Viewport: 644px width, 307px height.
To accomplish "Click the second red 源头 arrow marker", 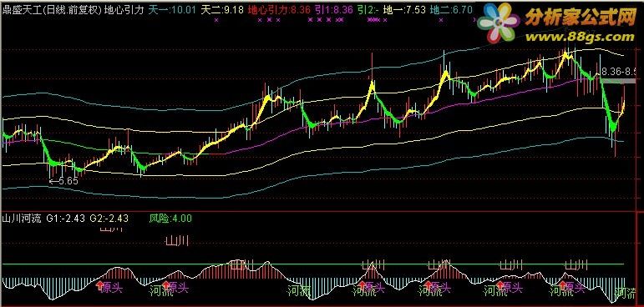I will (x=166, y=284).
